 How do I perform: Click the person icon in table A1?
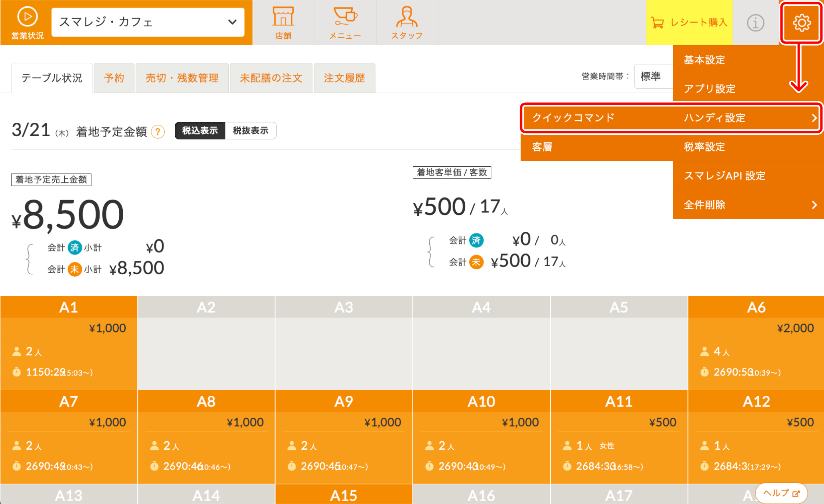(17, 352)
